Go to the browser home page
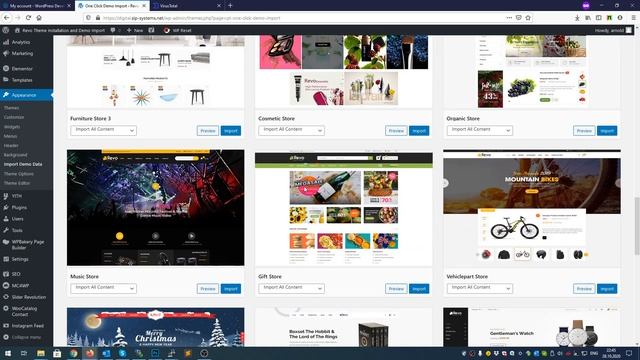The image size is (640, 360). click(39, 18)
